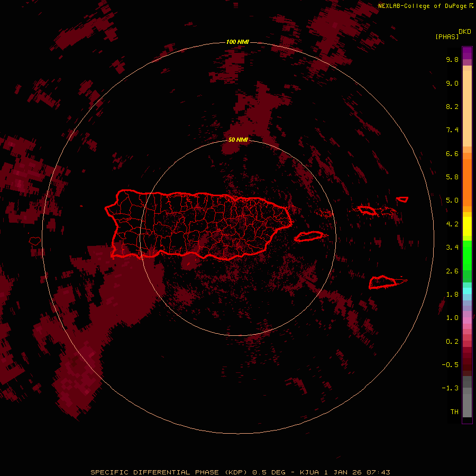Click the 9.8 value on the scale
This screenshot has height=476, width=476.
[x=452, y=59]
